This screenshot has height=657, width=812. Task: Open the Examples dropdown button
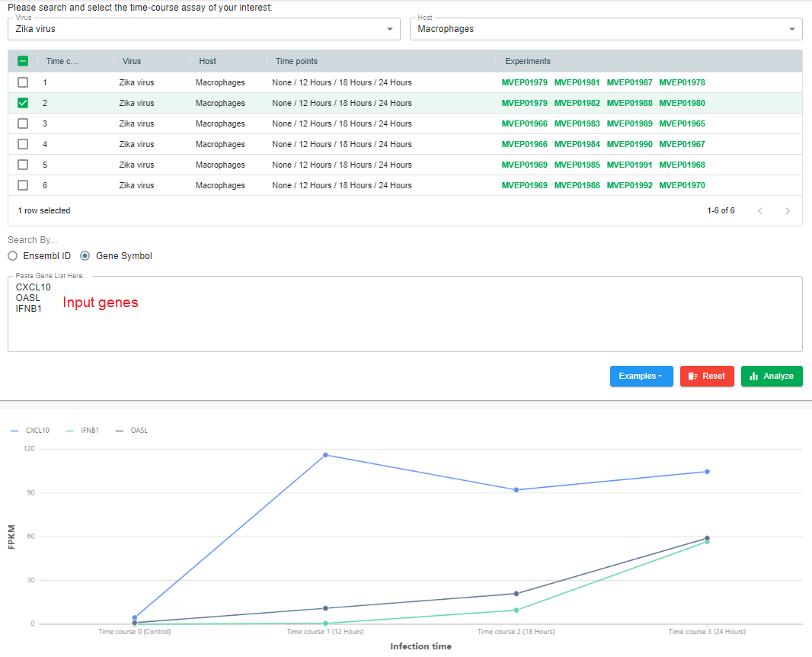coord(641,377)
